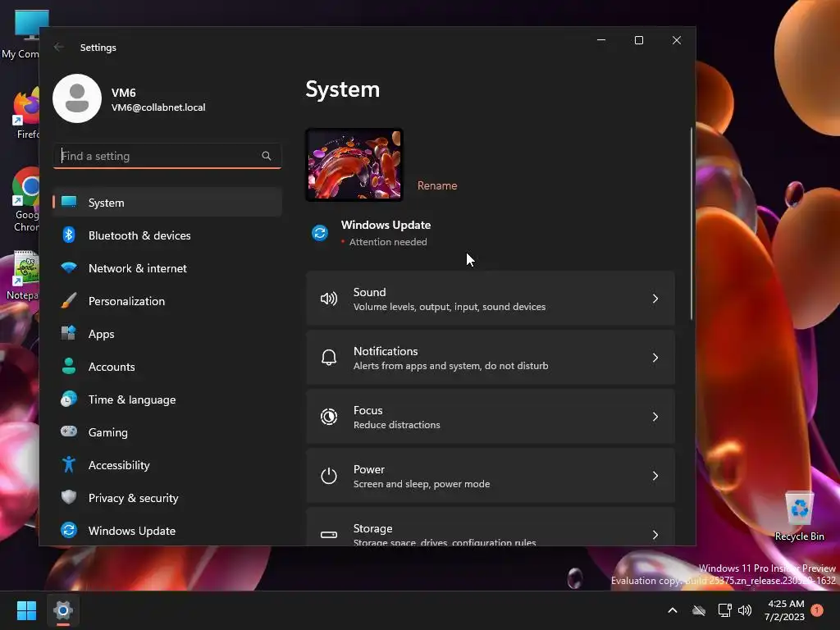Click the VM6 profile avatar
Viewport: 840px width, 630px height.
77,98
